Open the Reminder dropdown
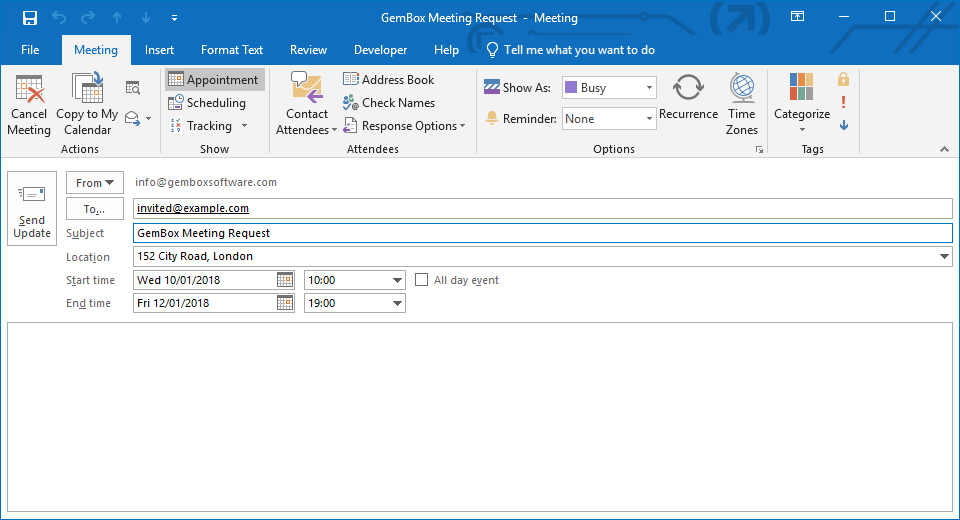Viewport: 960px width, 520px height. (649, 119)
